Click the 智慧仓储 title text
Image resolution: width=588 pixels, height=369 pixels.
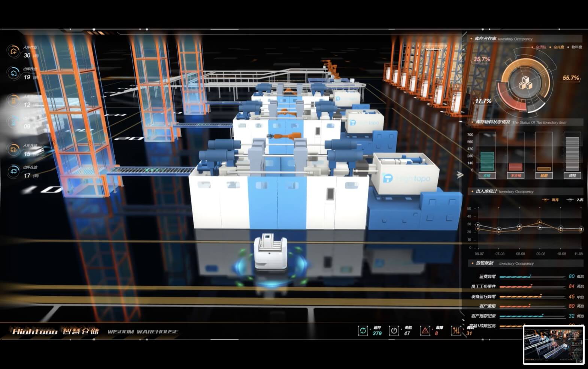pyautogui.click(x=81, y=331)
